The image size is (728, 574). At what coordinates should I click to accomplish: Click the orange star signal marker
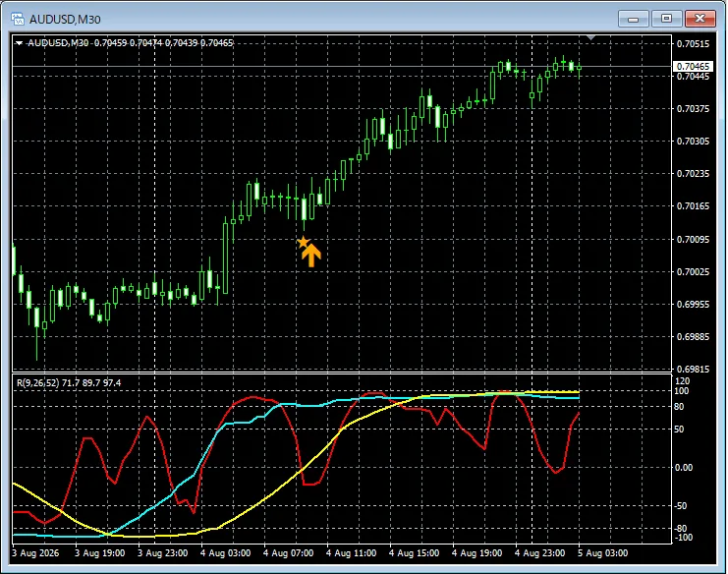(x=303, y=242)
